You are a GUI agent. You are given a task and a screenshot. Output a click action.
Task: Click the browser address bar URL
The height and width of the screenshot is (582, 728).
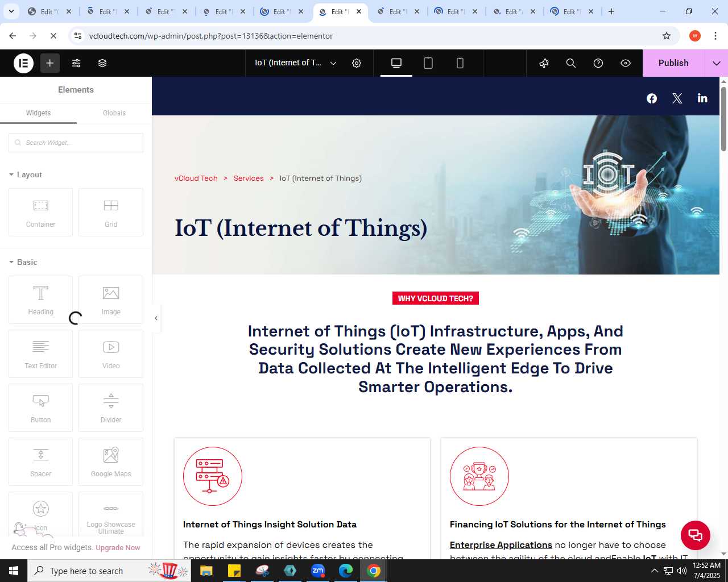[211, 36]
